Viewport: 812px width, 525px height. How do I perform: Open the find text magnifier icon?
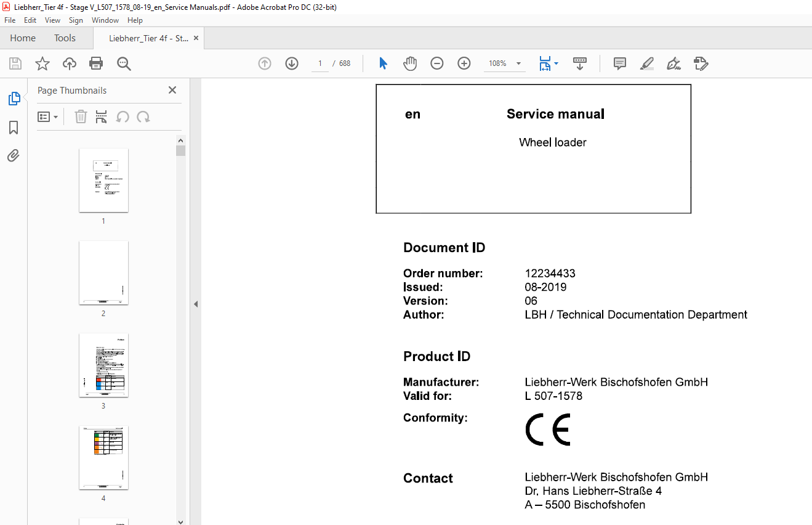click(x=124, y=63)
